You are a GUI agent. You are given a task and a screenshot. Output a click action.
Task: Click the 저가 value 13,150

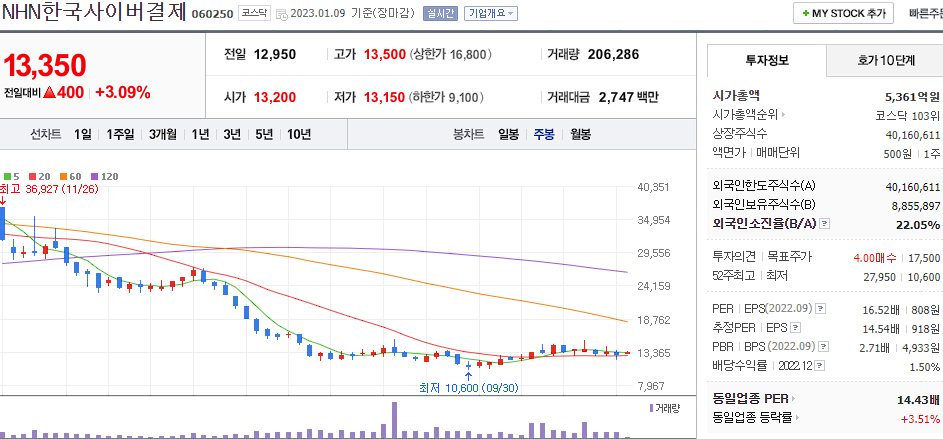(x=385, y=97)
